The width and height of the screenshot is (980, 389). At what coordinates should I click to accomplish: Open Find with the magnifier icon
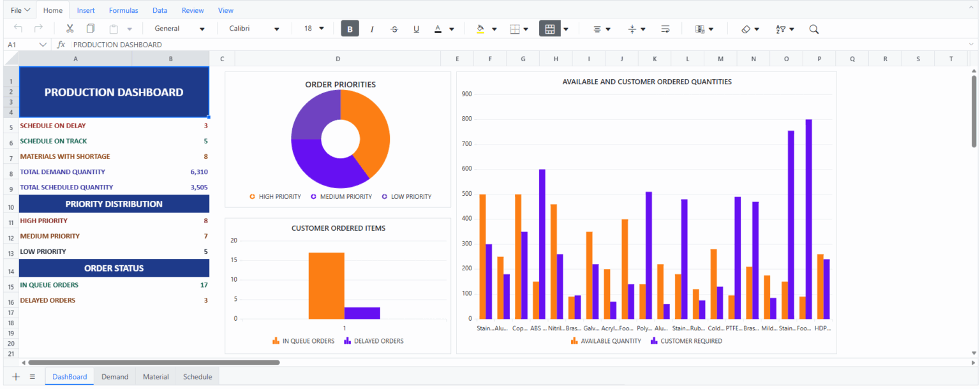pyautogui.click(x=813, y=29)
